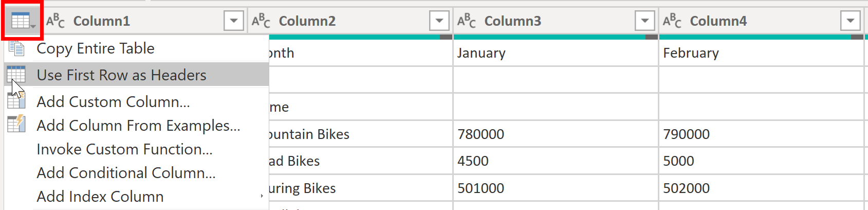This screenshot has height=210, width=868.
Task: Click the Use First Row as Headers icon
Action: pyautogui.click(x=16, y=75)
